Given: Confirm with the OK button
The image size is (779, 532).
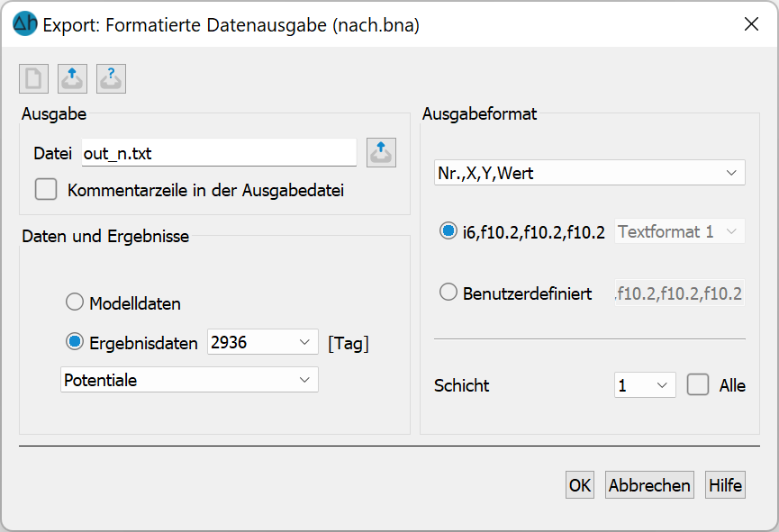Looking at the screenshot, I should click(580, 485).
